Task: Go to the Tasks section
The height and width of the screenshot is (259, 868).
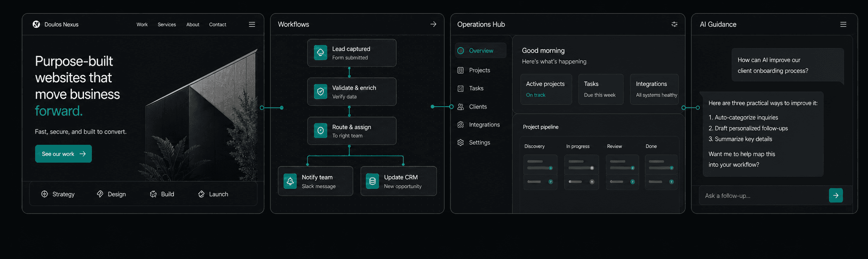Action: (476, 88)
